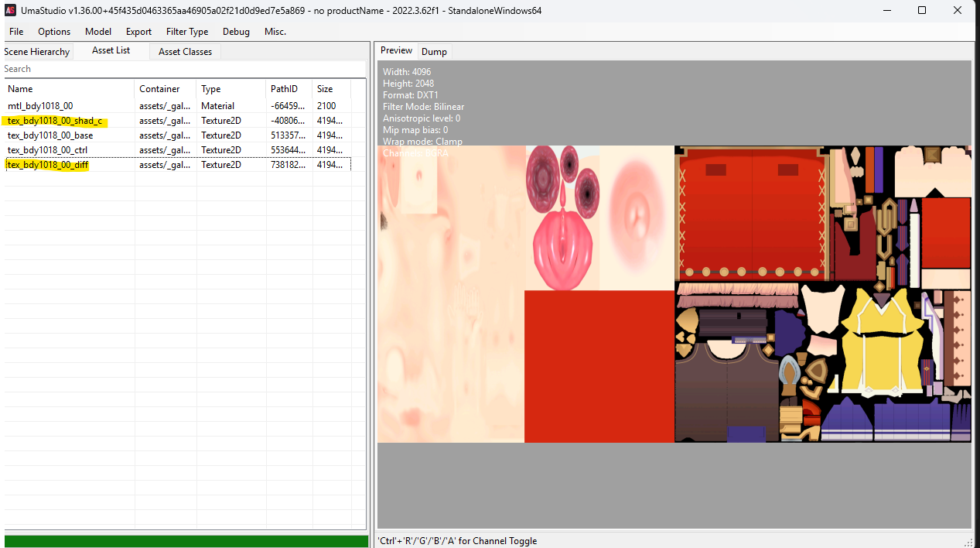Click the 'Format: DXT1' info text
Screen dimensions: 980x548
(x=411, y=95)
